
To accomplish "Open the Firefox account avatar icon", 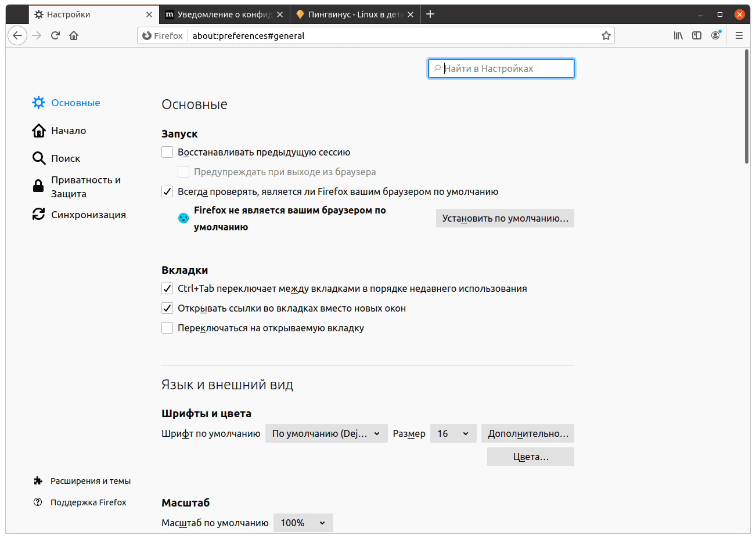I will tap(715, 35).
